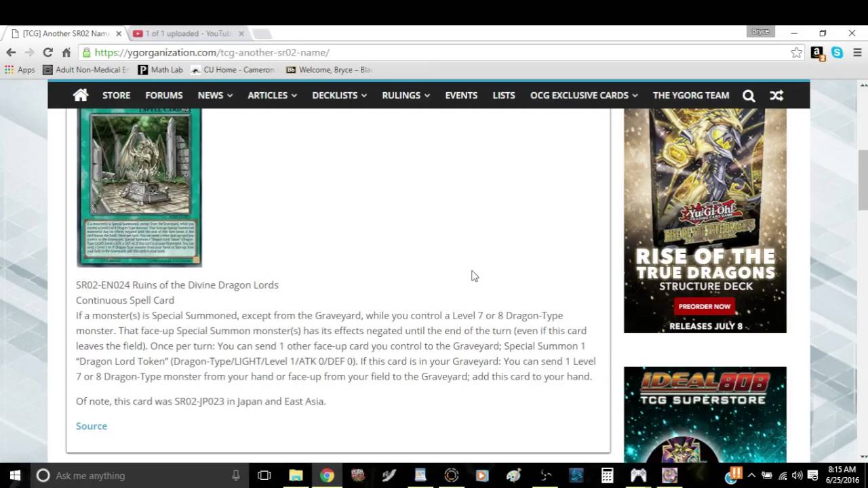Click the Task View taskbar icon
Screen dimensions: 868x488
(264, 475)
